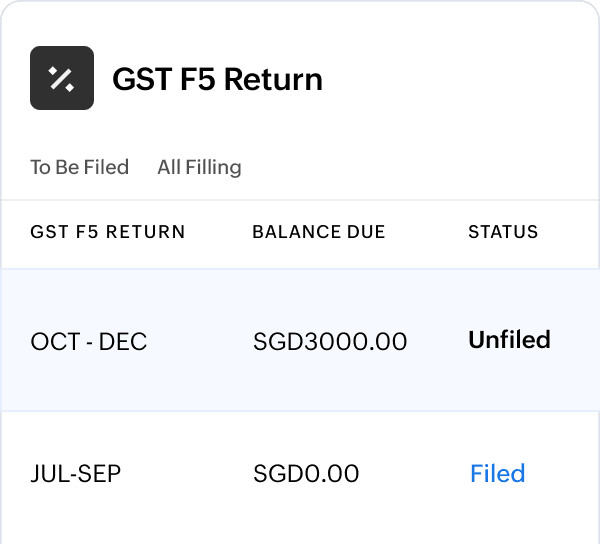Click the dark square icon beside the title
The height and width of the screenshot is (544, 600).
[62, 78]
